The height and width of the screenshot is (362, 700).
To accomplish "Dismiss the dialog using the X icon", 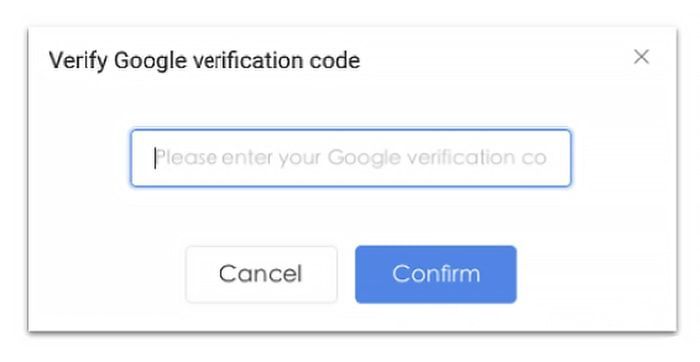I will [641, 57].
